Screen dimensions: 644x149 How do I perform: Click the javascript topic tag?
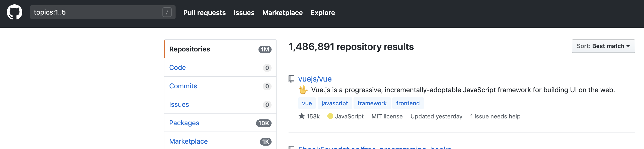click(x=335, y=103)
